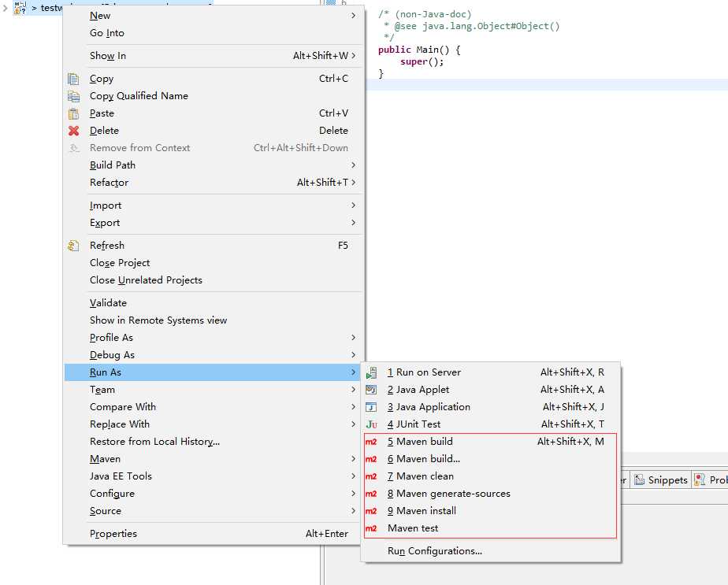Open the Maven submenu
This screenshot has height=585, width=728.
click(214, 459)
